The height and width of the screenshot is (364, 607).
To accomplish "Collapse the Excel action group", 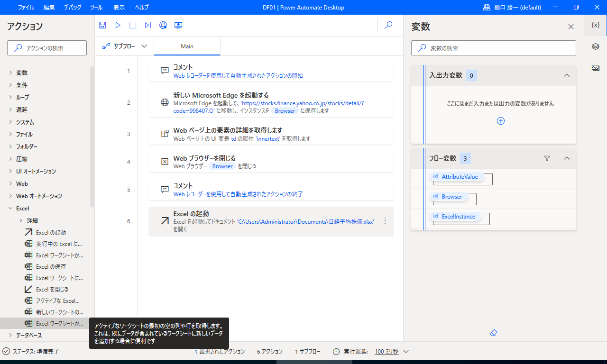I will click(x=10, y=208).
